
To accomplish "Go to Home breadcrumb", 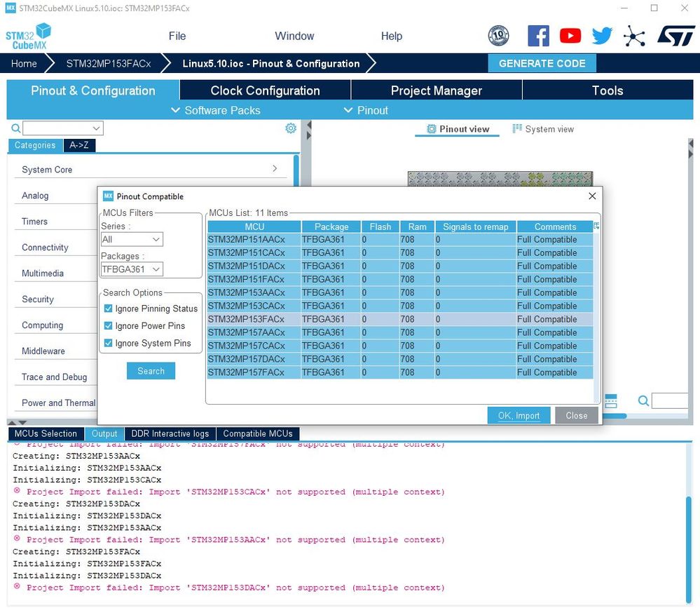I will (x=24, y=63).
